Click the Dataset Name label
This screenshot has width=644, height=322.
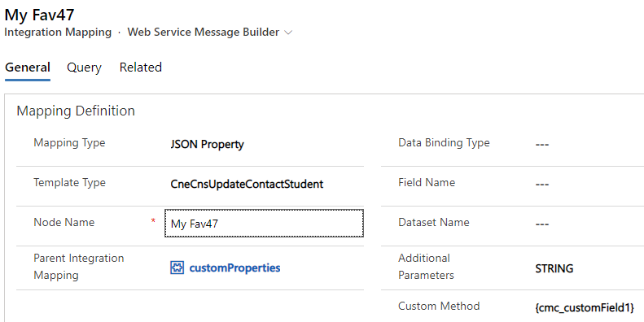pos(434,222)
